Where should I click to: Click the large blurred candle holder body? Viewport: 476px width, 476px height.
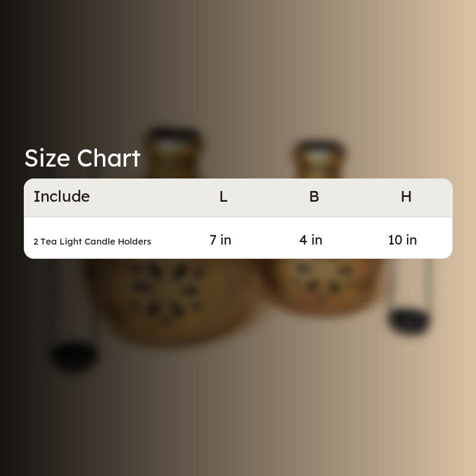170,300
